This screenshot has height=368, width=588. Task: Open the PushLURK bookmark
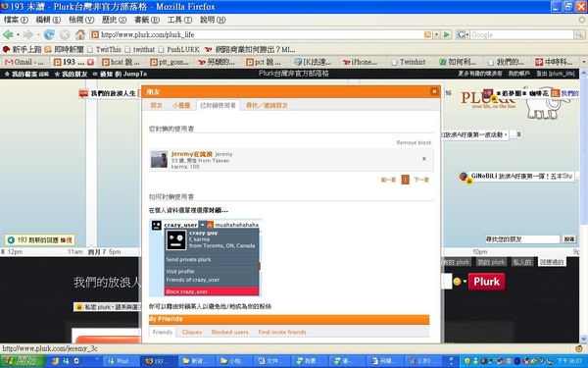179,49
